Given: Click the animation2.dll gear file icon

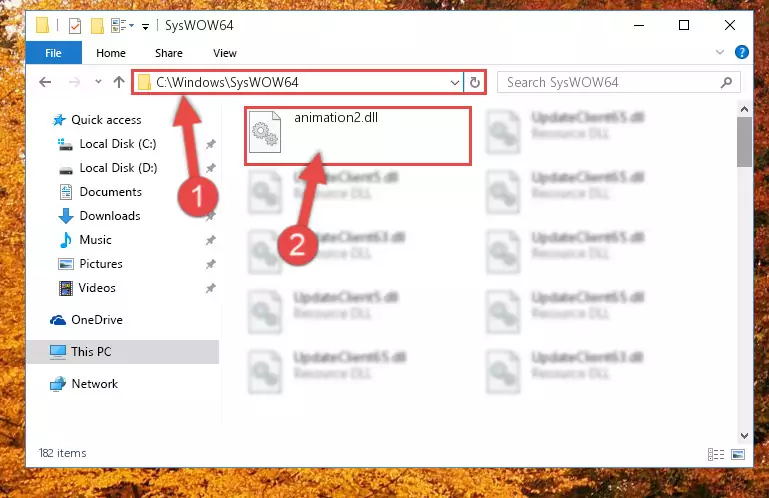Looking at the screenshot, I should [x=265, y=132].
